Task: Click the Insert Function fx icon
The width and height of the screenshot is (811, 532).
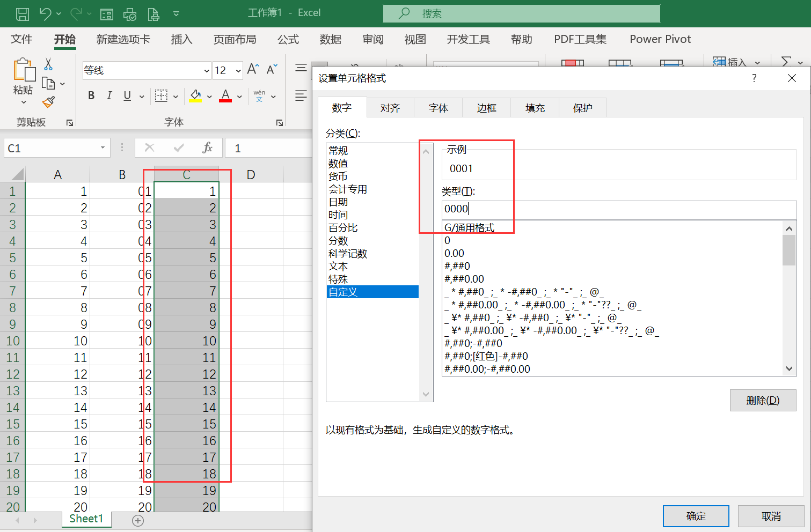Action: [207, 148]
